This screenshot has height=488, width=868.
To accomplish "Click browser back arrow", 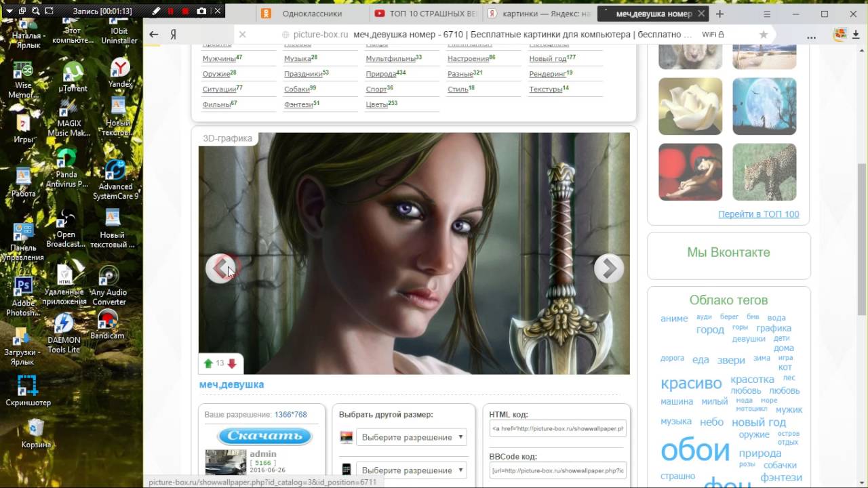I will 154,34.
